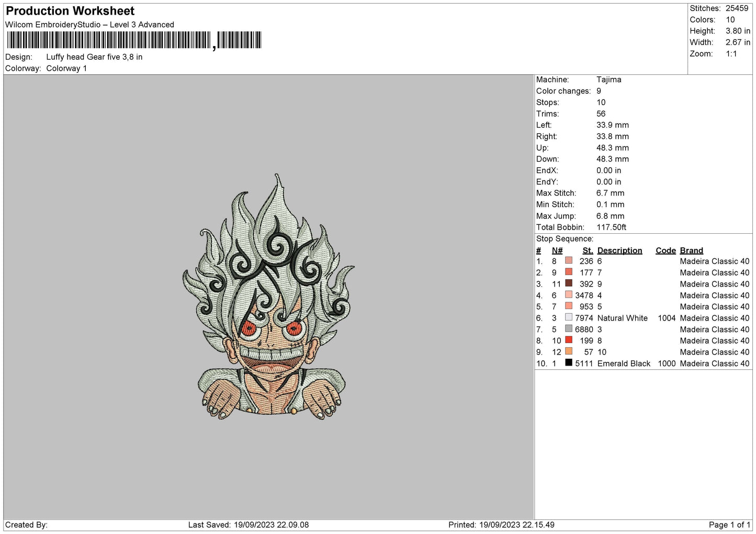
Task: Click the 'St.' column header
Action: pos(588,251)
